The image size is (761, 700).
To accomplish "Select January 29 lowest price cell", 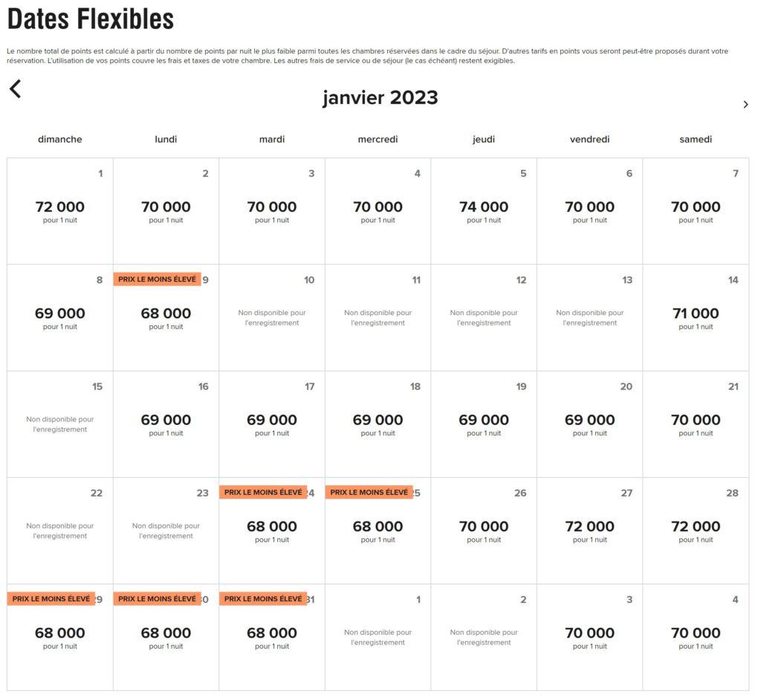I will [60, 637].
